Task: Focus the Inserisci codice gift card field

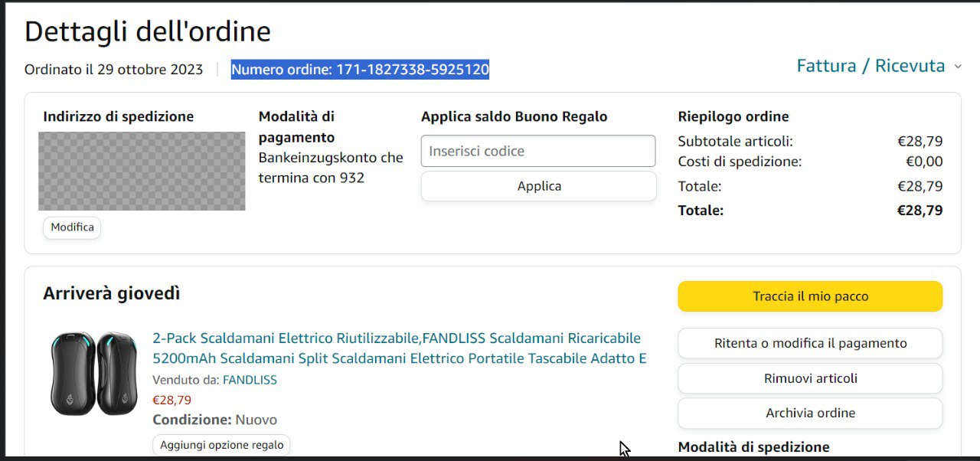Action: tap(538, 151)
